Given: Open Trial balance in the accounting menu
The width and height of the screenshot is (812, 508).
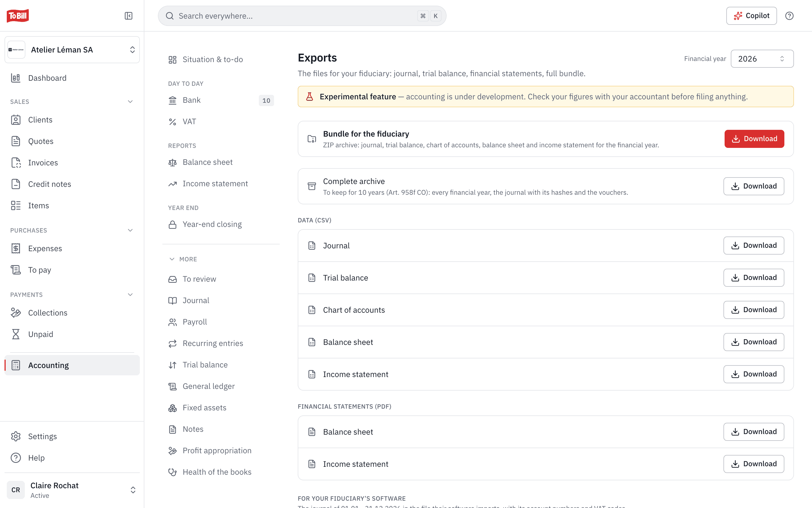Looking at the screenshot, I should (221, 365).
